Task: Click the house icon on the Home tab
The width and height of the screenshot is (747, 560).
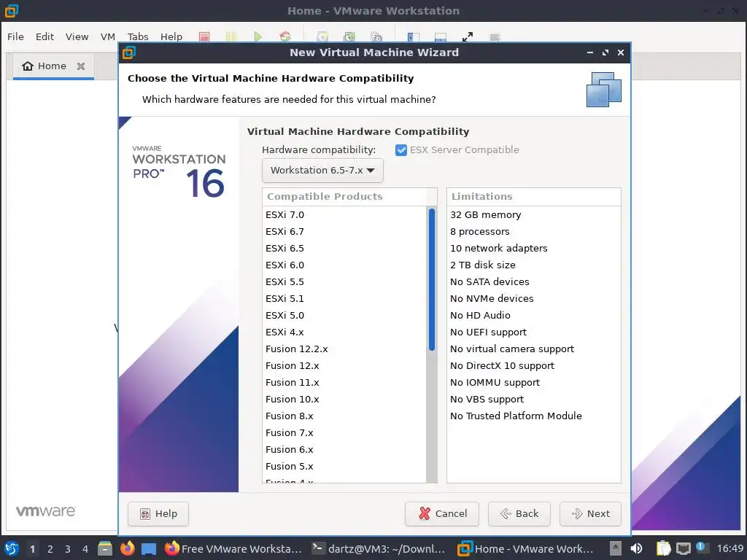Action: (x=28, y=66)
